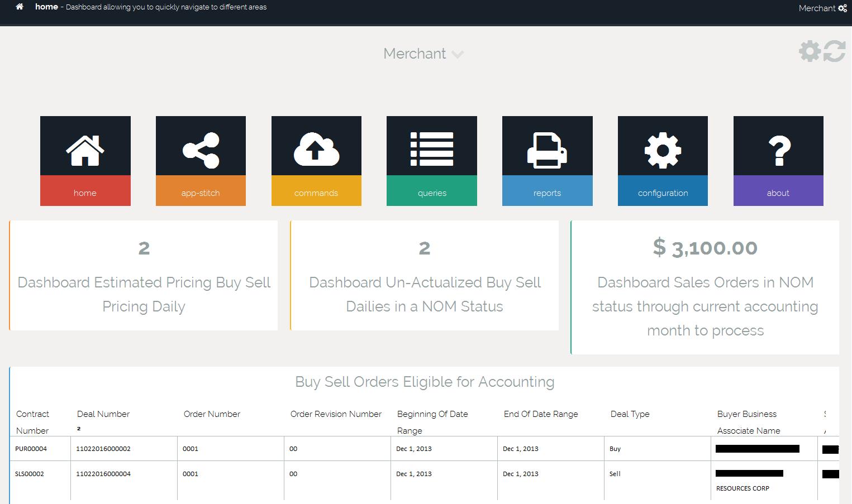The image size is (852, 504).
Task: Open the configuration gear tile
Action: pyautogui.click(x=663, y=150)
